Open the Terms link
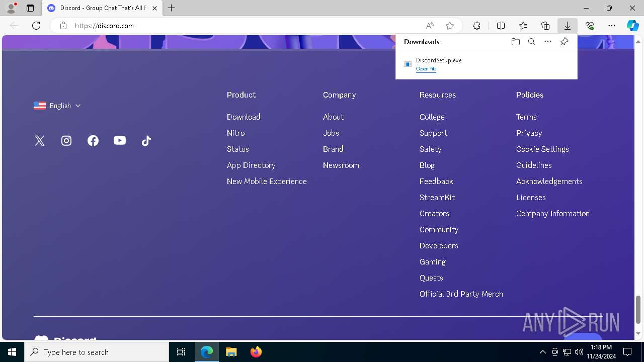Screen dimensions: 644x362 point(526,117)
